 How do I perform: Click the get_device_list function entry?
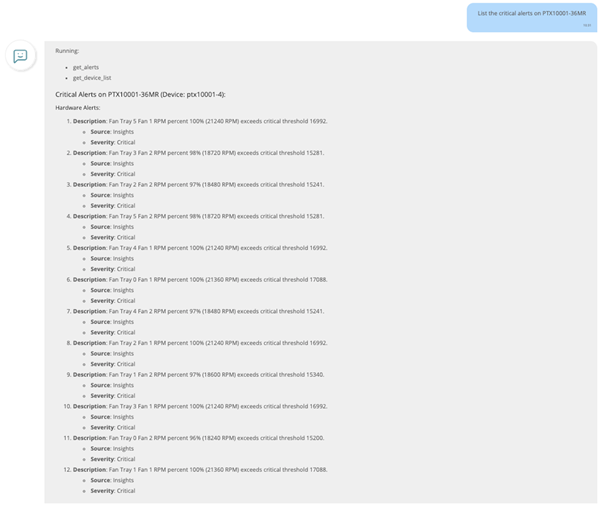coord(92,78)
